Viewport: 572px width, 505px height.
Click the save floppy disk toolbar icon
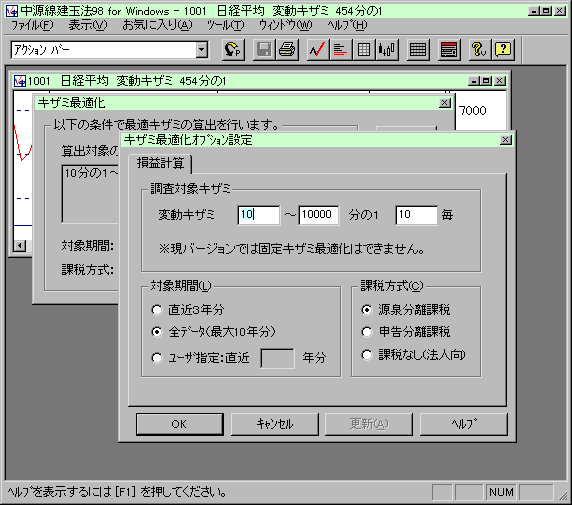point(264,50)
